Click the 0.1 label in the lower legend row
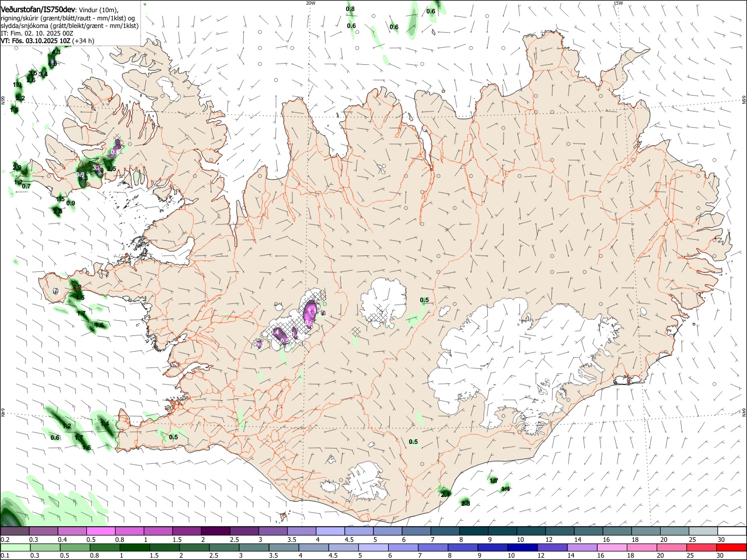This screenshot has height=560, width=747. click(x=5, y=556)
